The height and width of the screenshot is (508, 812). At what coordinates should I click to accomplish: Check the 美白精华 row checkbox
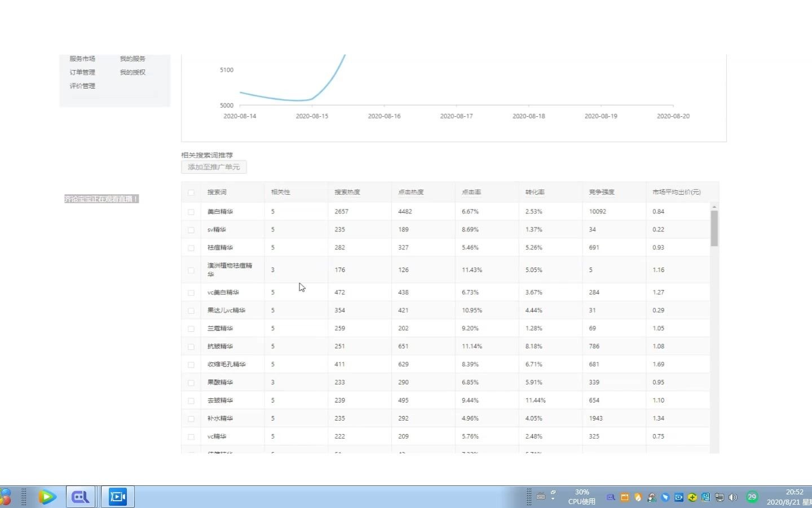point(191,212)
